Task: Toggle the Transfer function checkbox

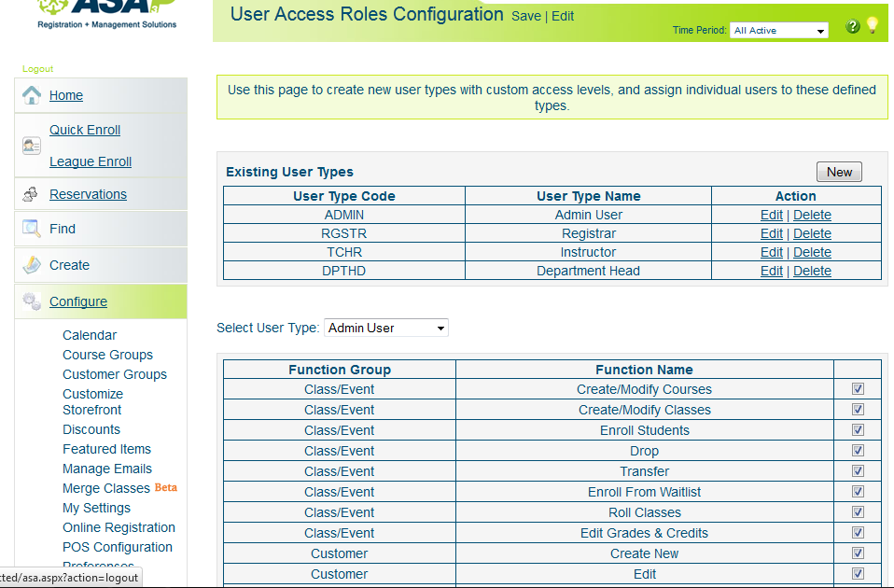Action: point(858,471)
